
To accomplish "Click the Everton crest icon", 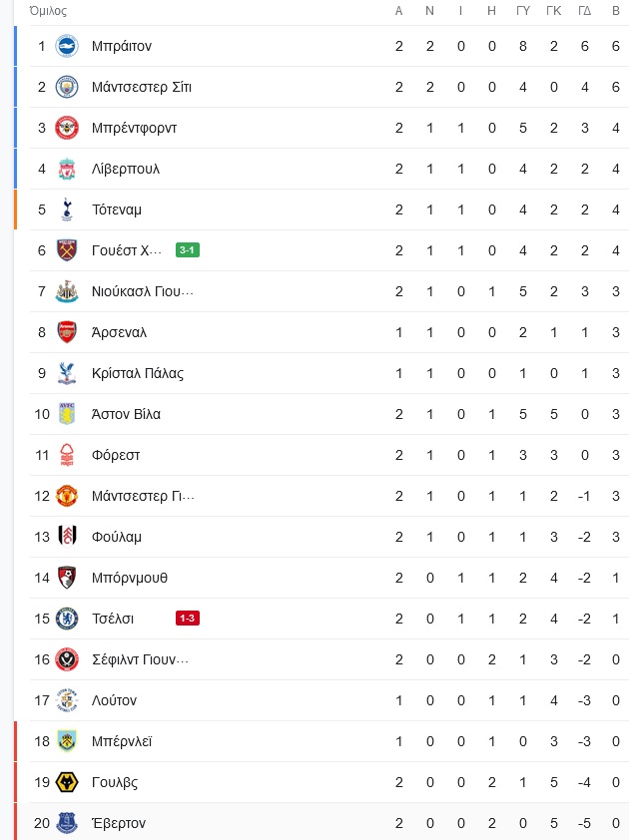I will [x=67, y=823].
